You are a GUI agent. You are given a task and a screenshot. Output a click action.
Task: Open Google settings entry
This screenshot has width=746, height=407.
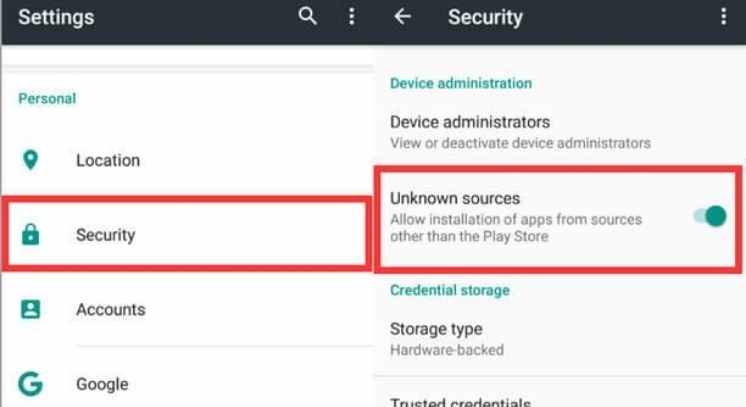point(187,384)
